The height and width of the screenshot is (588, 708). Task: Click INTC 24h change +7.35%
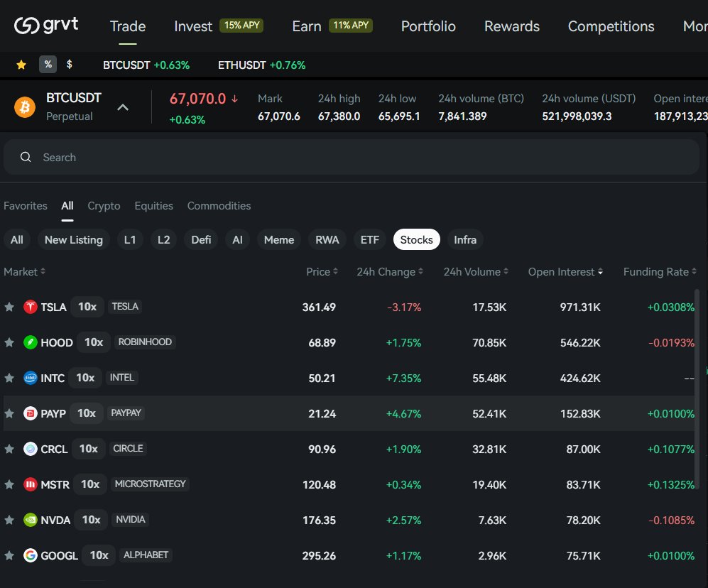(x=403, y=378)
